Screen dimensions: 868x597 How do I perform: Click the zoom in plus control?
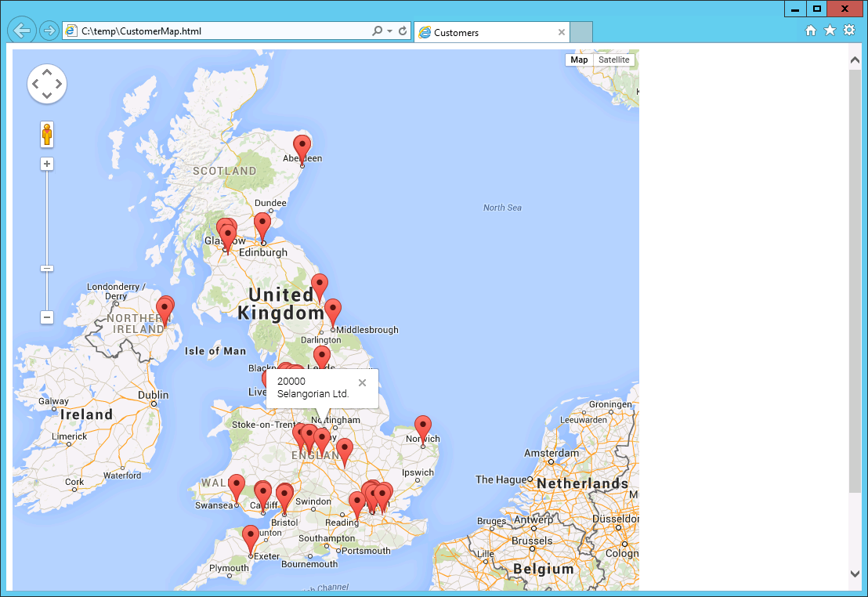[47, 163]
